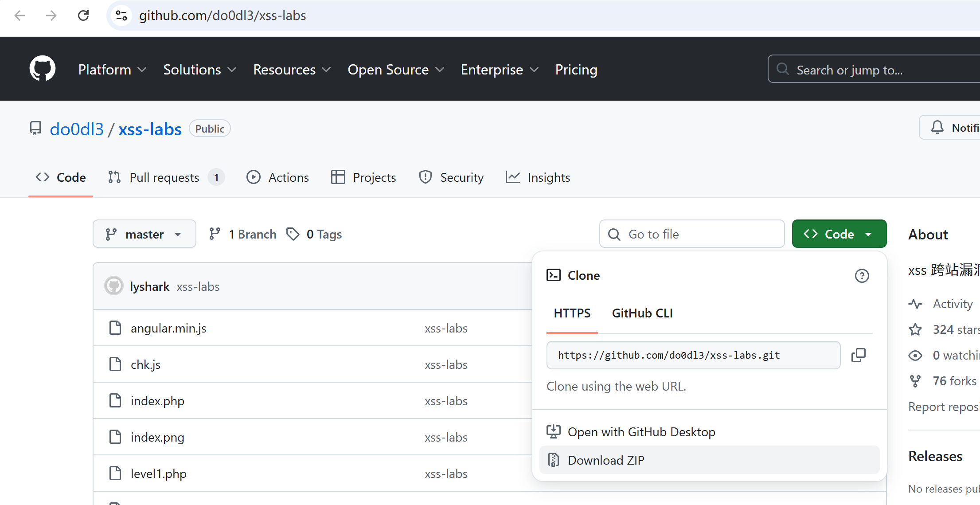980x505 pixels.
Task: Expand the master branch dropdown
Action: point(144,234)
